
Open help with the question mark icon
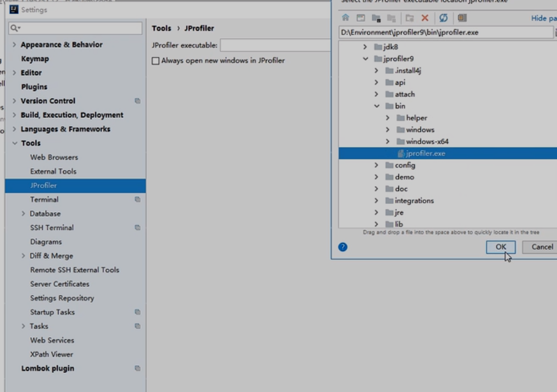[x=343, y=247]
